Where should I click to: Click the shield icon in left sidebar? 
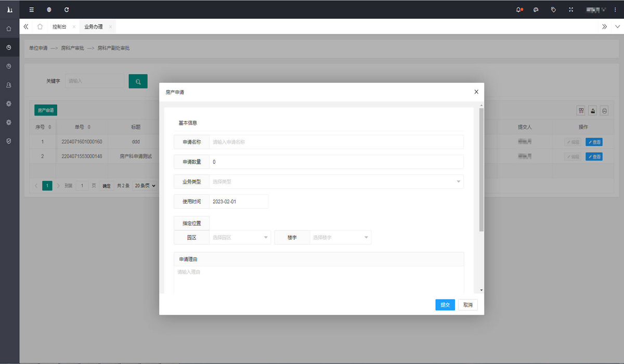point(9,141)
